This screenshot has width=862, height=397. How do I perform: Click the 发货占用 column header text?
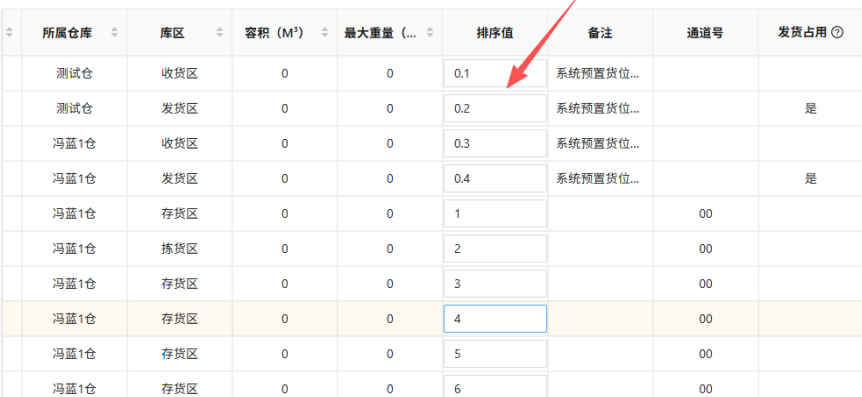[x=802, y=33]
